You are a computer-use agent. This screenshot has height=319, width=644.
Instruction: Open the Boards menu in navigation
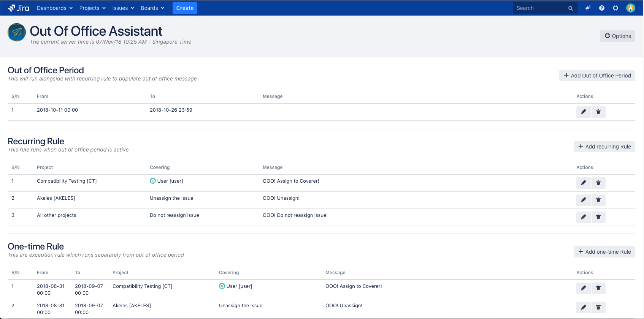pos(152,8)
